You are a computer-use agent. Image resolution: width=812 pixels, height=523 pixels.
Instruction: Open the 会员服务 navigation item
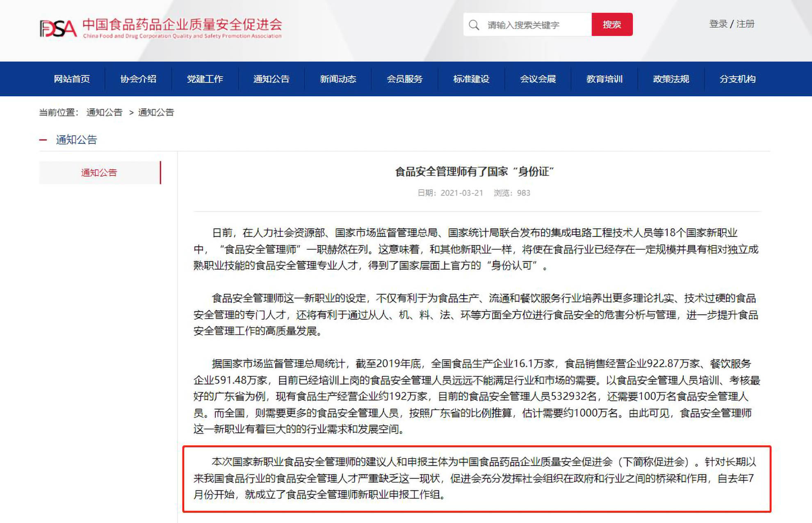point(404,79)
